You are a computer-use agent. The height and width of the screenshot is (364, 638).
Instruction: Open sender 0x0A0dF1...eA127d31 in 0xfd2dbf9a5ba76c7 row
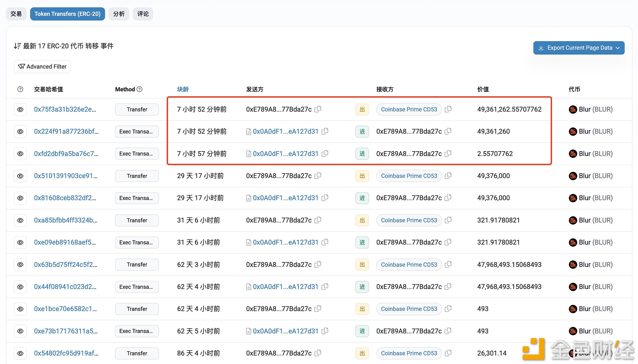(285, 154)
